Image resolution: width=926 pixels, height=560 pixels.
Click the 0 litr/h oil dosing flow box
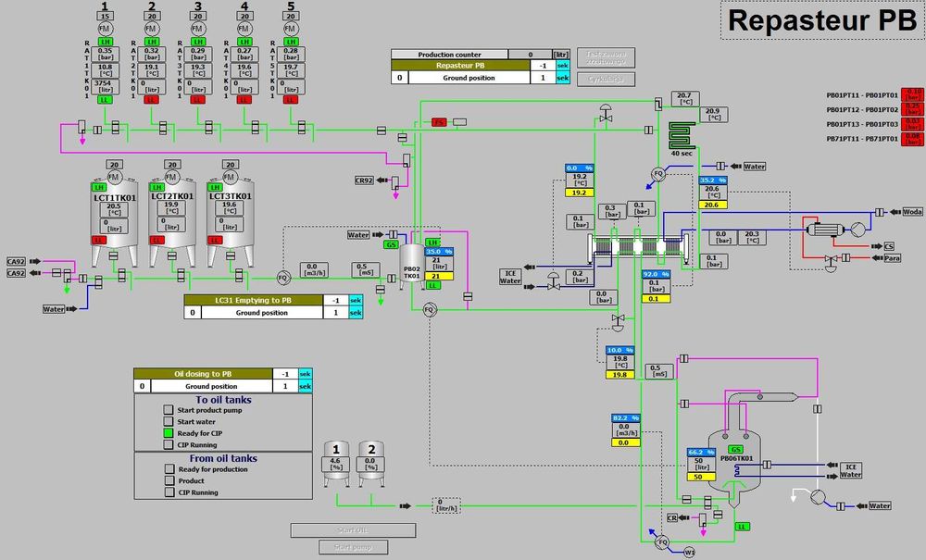446,505
